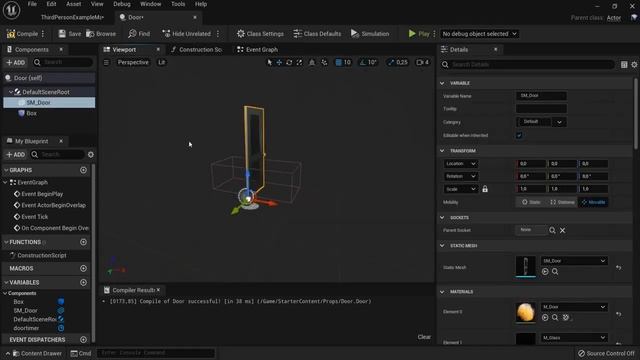Change camera speed setting 4
Image resolution: width=640 pixels, height=360 pixels.
pyautogui.click(x=422, y=62)
